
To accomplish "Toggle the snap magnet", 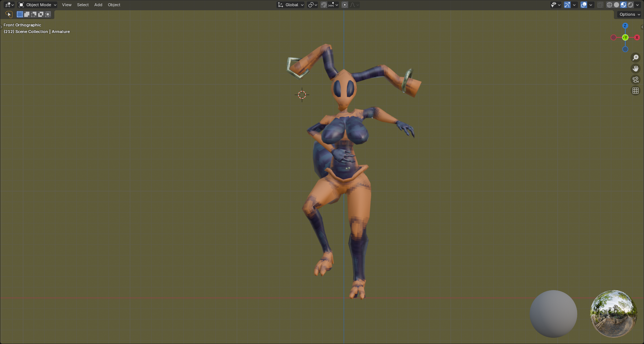I will pyautogui.click(x=324, y=5).
